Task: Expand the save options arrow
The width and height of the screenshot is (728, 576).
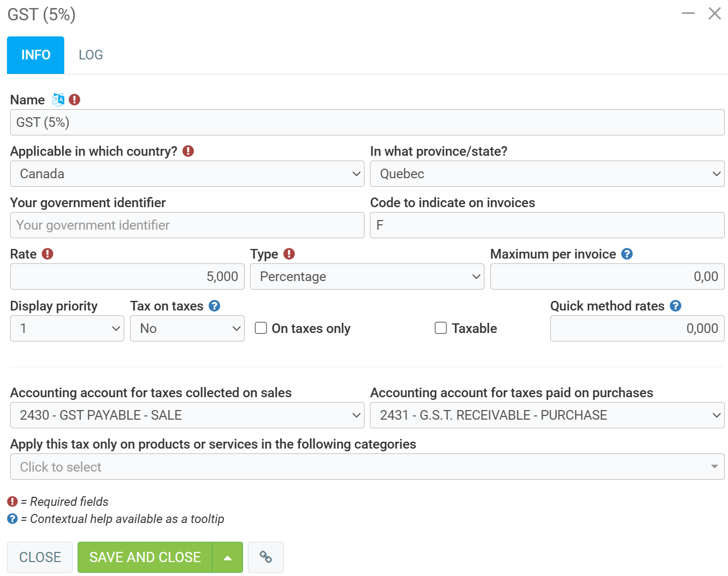Action: tap(227, 557)
